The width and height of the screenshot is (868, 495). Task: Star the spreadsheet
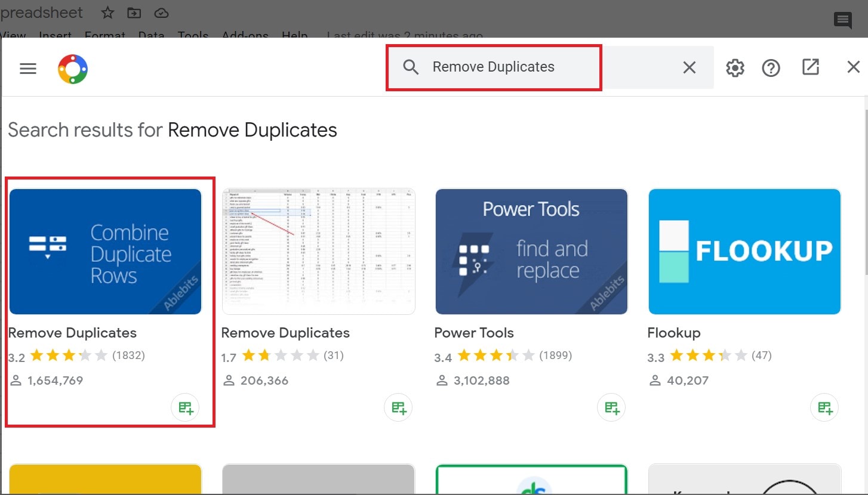(107, 12)
